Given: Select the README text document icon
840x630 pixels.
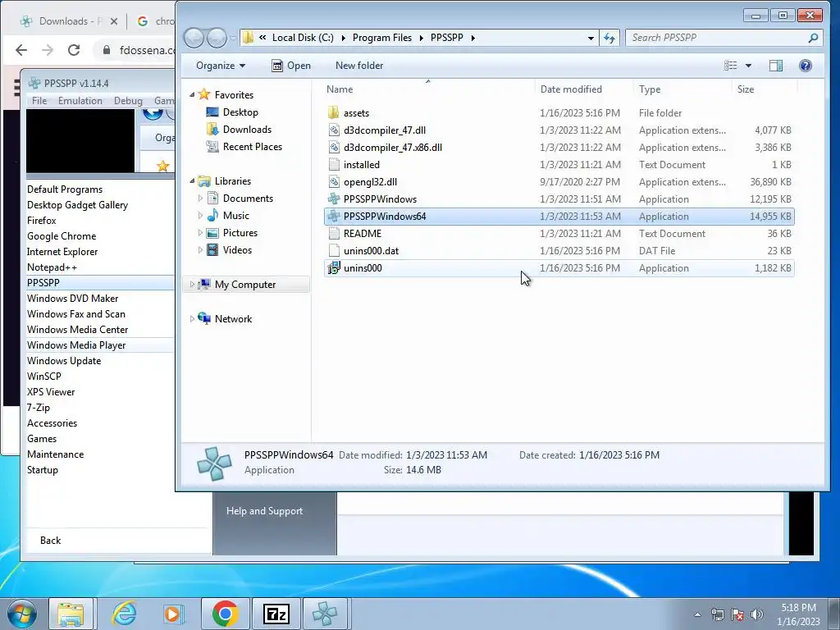Looking at the screenshot, I should click(x=334, y=233).
